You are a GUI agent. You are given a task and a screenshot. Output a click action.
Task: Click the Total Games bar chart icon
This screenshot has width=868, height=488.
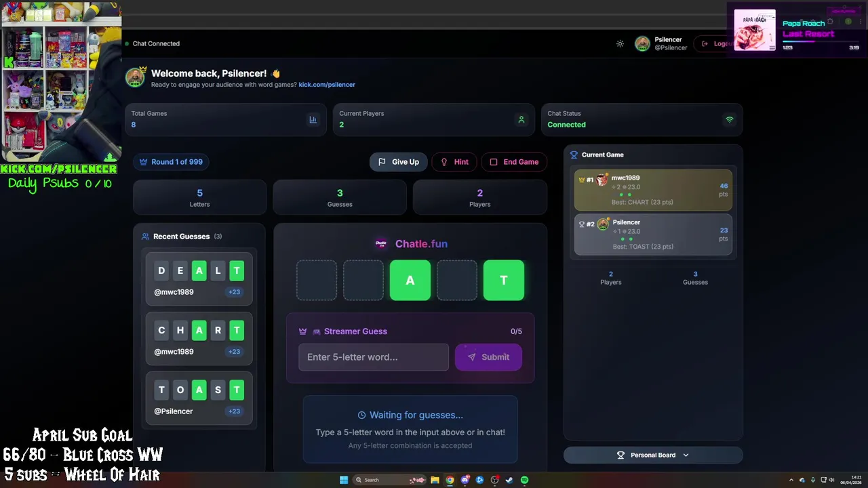(313, 119)
